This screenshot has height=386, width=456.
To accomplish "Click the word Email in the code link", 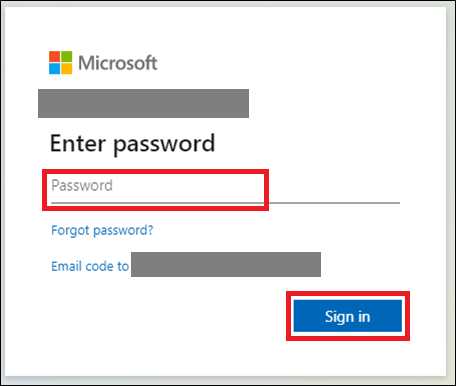I will pyautogui.click(x=66, y=266).
